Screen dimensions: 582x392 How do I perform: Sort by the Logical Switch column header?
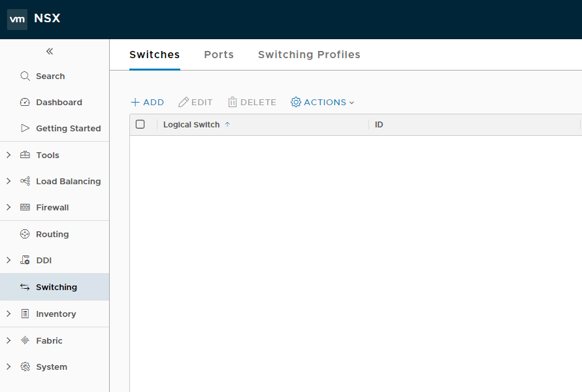coord(191,124)
